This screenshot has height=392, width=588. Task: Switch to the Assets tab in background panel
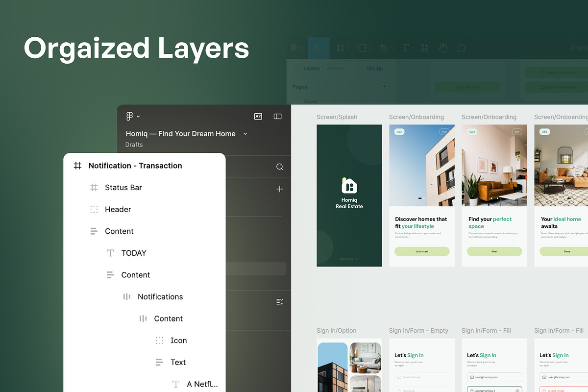(335, 69)
